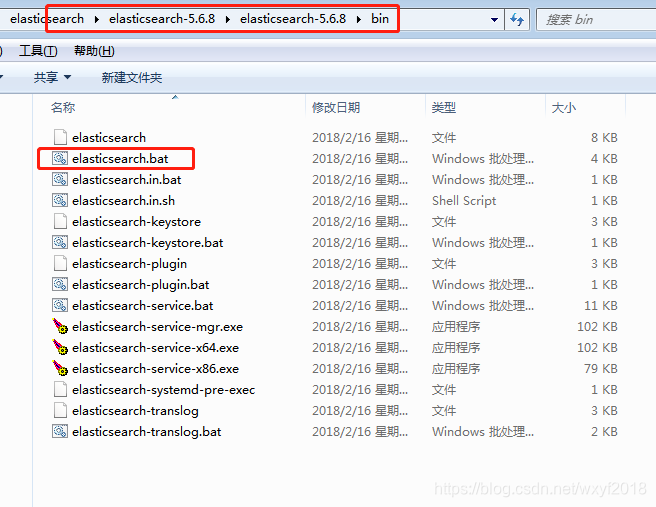656x507 pixels.
Task: Click the batch icon of elasticsearch-plugin.bat
Action: pos(60,284)
